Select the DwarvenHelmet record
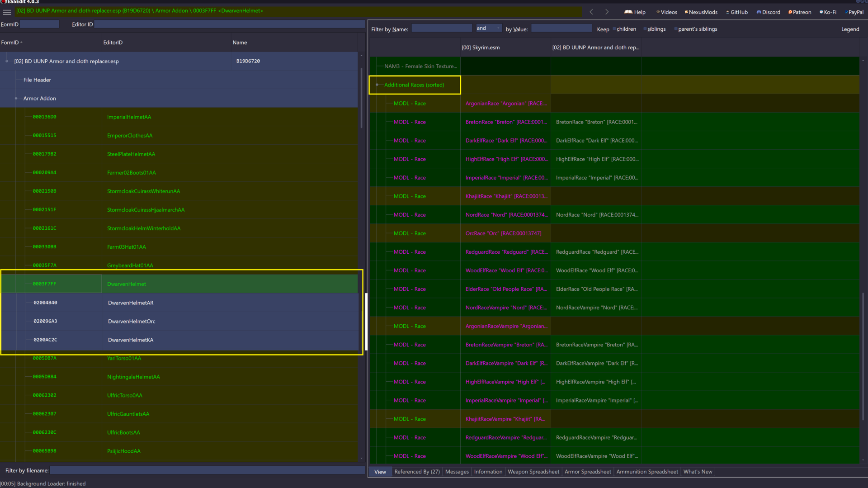This screenshot has width=868, height=488. (179, 284)
